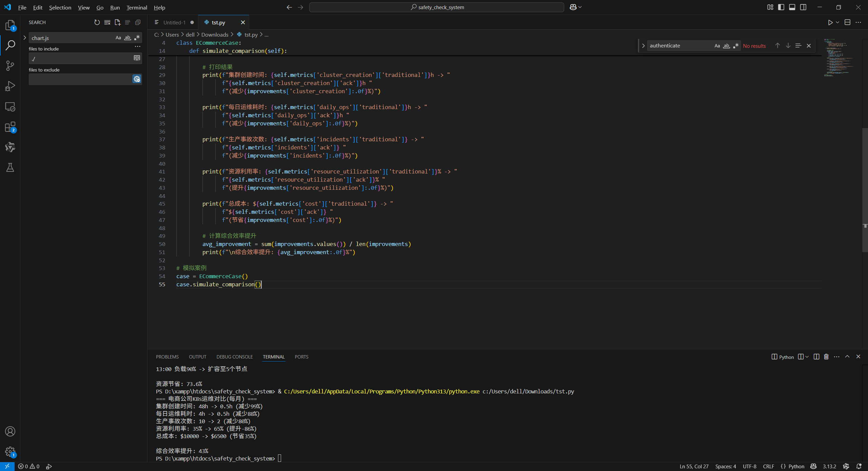Open Accounts menu in activity bar
This screenshot has width=868, height=471.
(x=10, y=431)
